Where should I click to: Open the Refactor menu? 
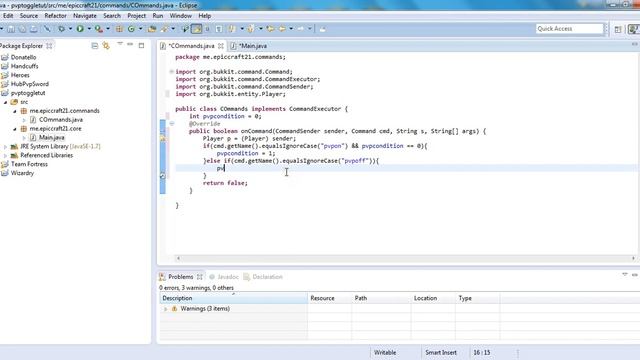[x=56, y=16]
